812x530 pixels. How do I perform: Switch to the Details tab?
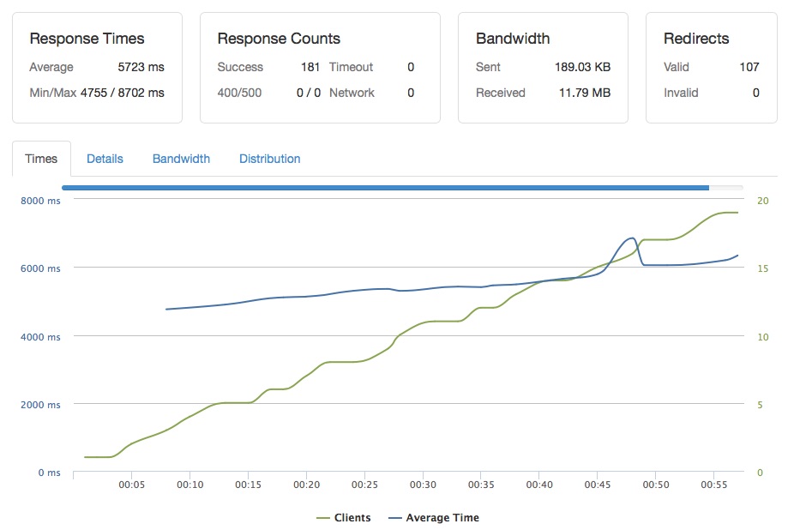click(105, 159)
